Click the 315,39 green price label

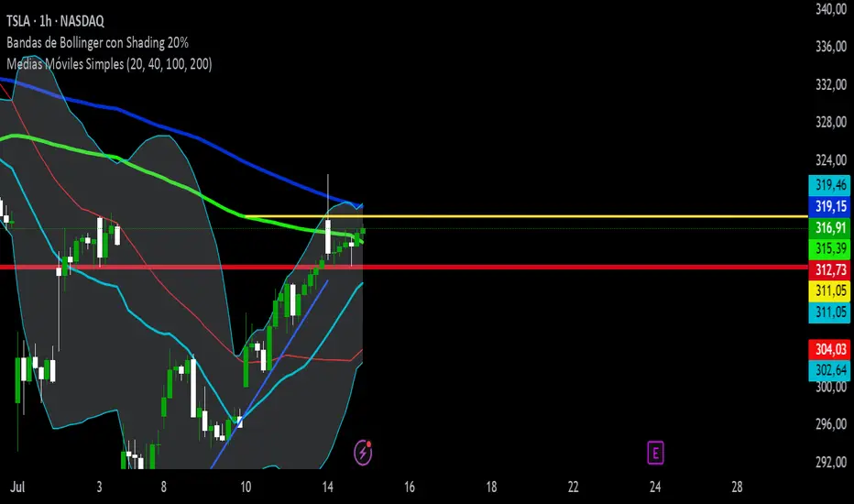pos(829,249)
